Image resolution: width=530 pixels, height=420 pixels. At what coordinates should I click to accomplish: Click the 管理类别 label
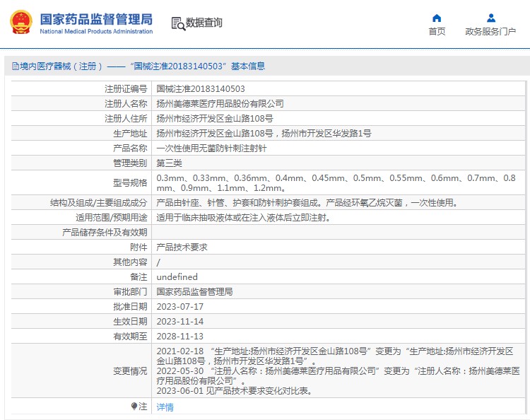tap(130, 163)
